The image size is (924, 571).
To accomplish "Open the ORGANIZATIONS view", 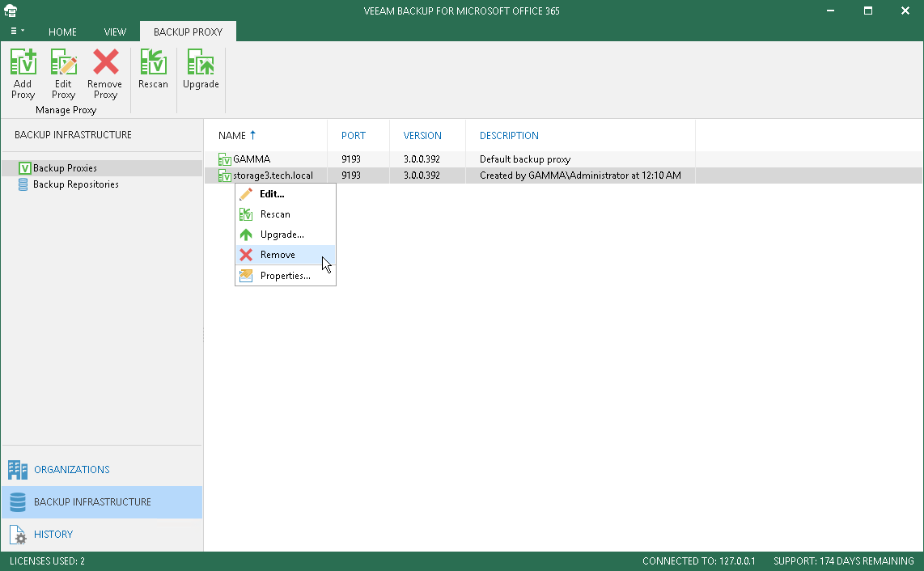I will [102, 470].
